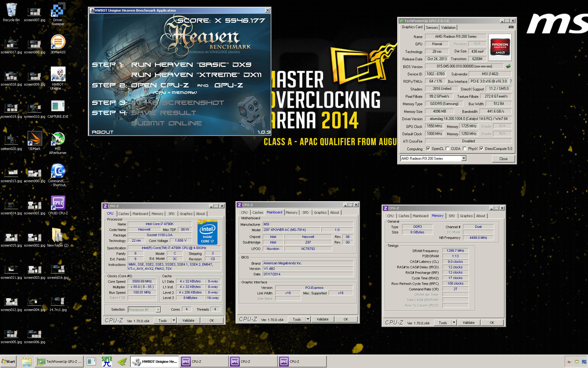Click the Start button
Screen dimensions: 588x368
(8, 362)
